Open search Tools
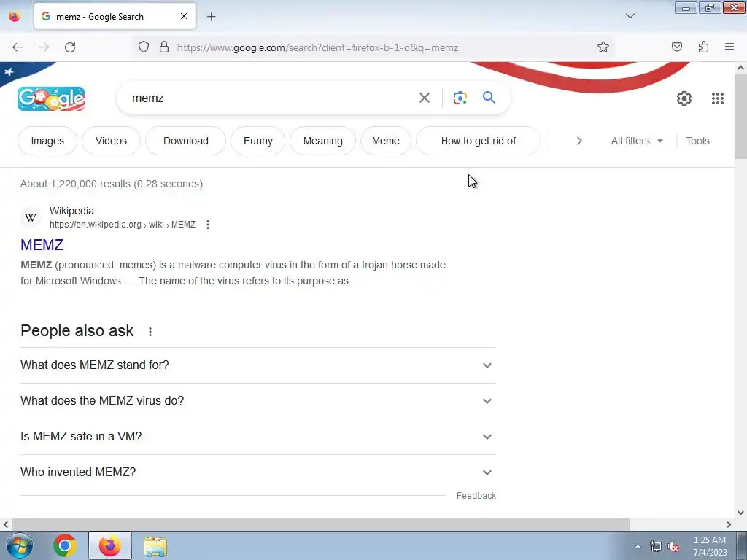This screenshot has width=747, height=560. tap(697, 141)
